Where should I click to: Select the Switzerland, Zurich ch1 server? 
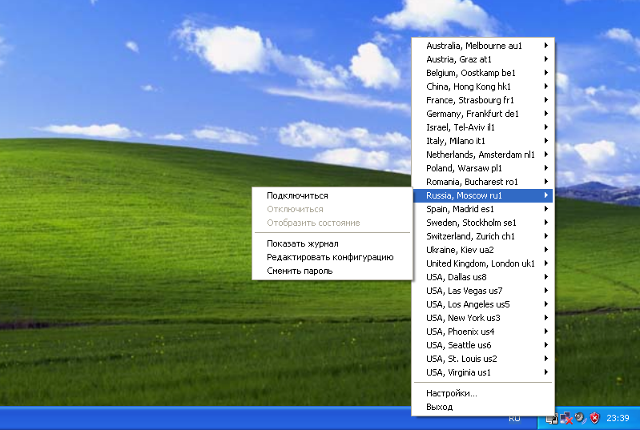coord(483,236)
